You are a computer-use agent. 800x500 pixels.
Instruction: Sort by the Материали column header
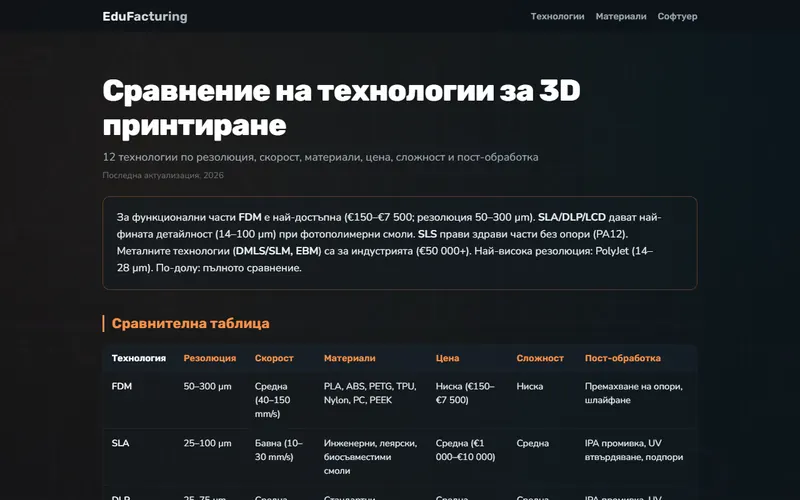[349, 358]
